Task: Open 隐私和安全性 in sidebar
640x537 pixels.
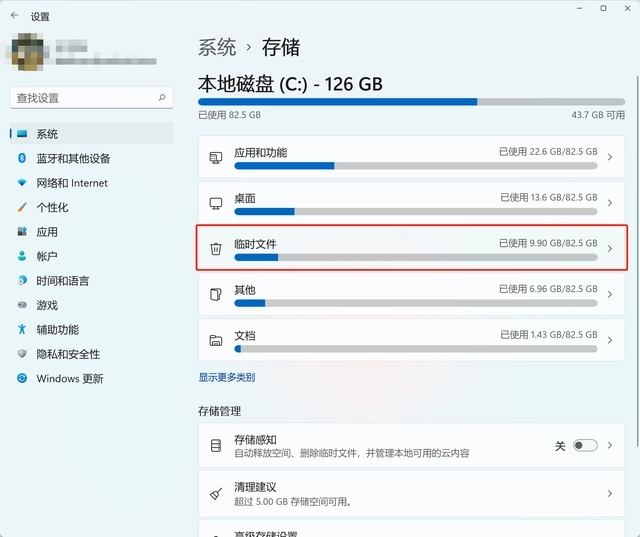Action: coord(92,354)
